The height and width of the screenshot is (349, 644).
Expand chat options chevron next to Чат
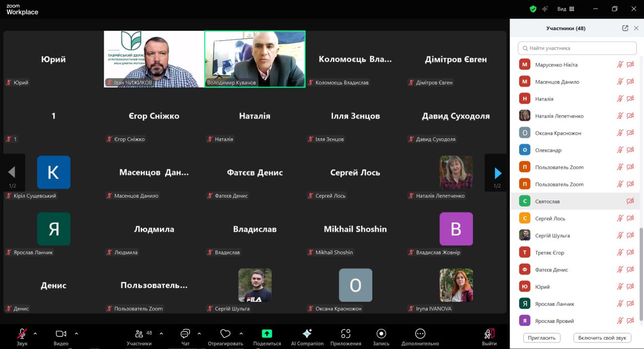click(199, 333)
